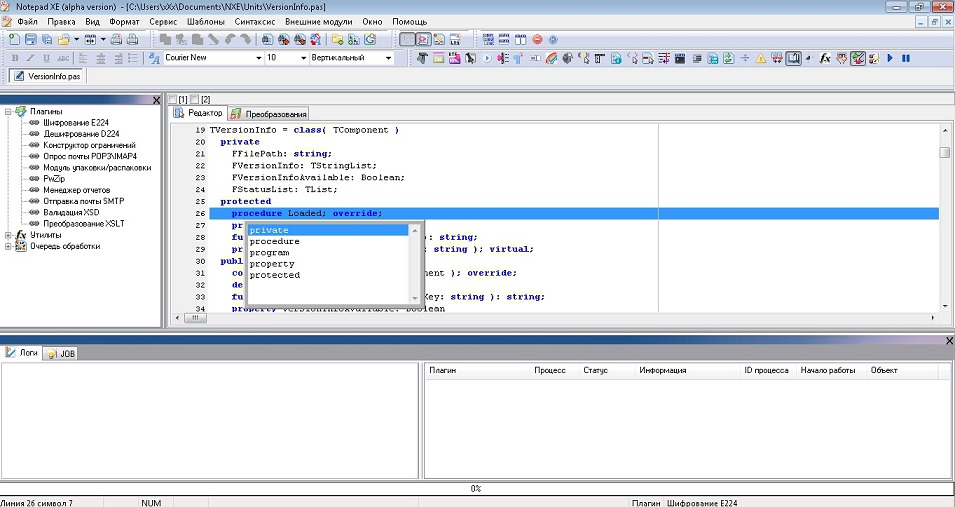
Task: Switch to the Преобразования tab
Action: click(268, 114)
